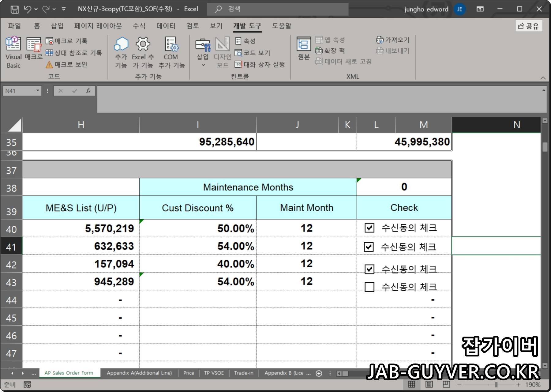
Task: Click the macro record icon in status bar
Action: coord(27,385)
